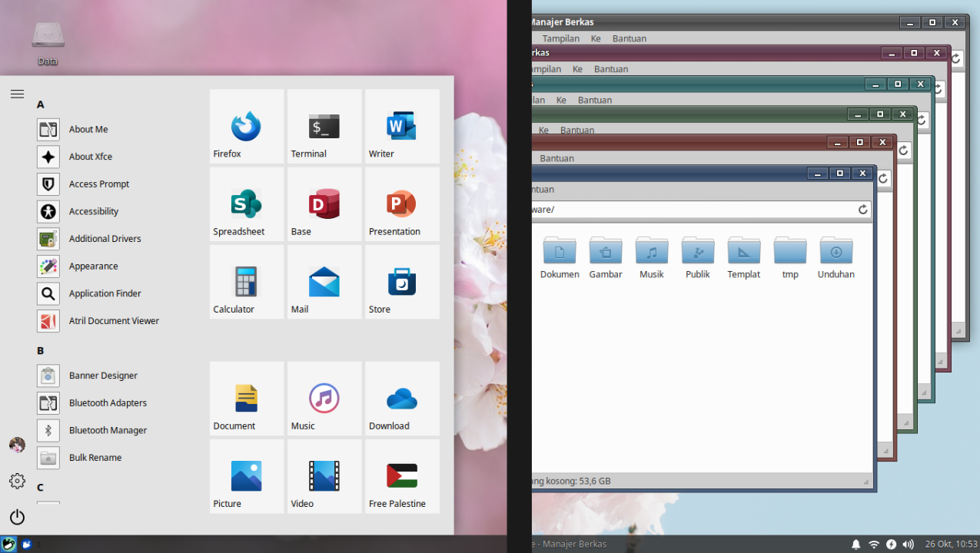Open the Picture tile

247,476
